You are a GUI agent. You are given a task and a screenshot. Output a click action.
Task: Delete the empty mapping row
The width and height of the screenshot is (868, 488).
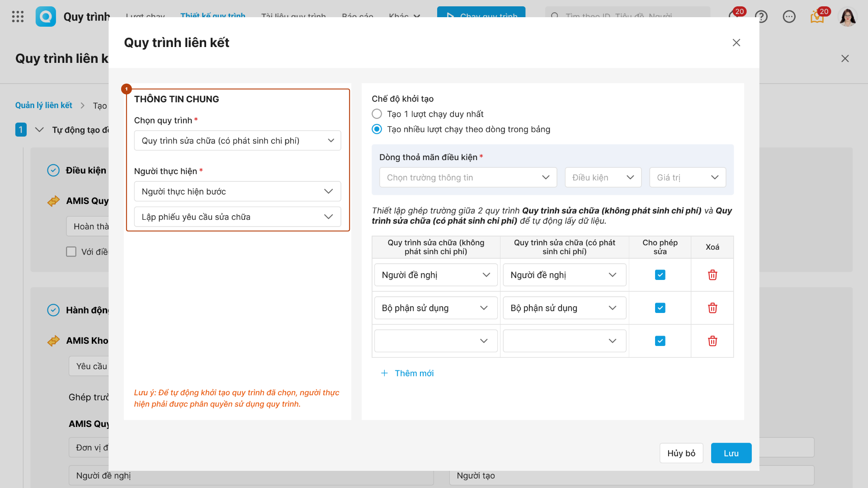712,341
